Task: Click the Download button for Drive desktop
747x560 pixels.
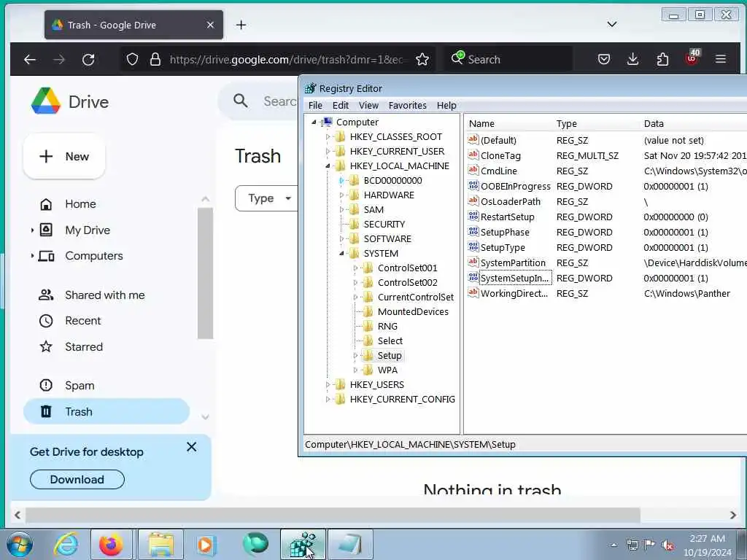Action: 77,480
